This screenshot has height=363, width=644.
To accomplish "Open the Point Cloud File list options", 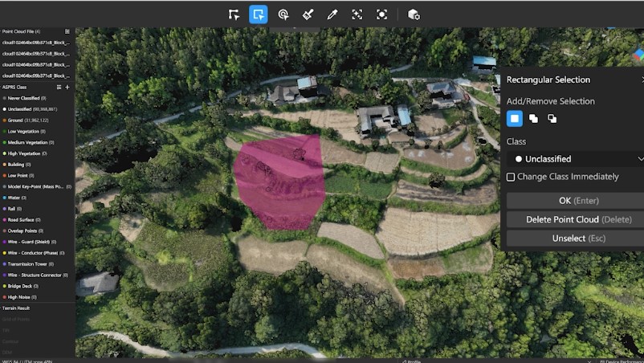I will point(67,31).
